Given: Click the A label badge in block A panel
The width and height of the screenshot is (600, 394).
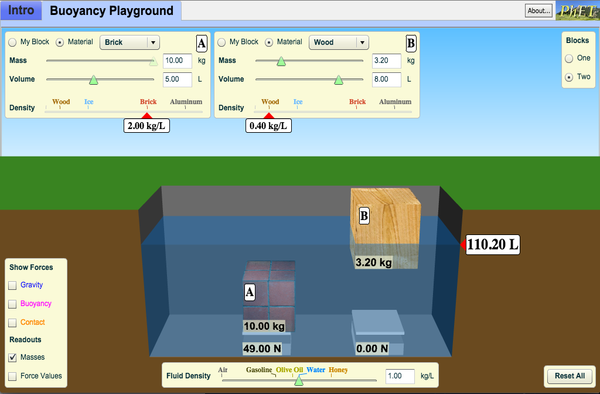Looking at the screenshot, I should [x=202, y=44].
